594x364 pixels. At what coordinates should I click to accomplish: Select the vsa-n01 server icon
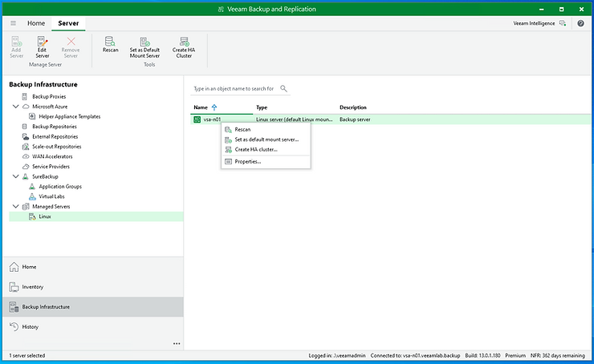pos(197,119)
